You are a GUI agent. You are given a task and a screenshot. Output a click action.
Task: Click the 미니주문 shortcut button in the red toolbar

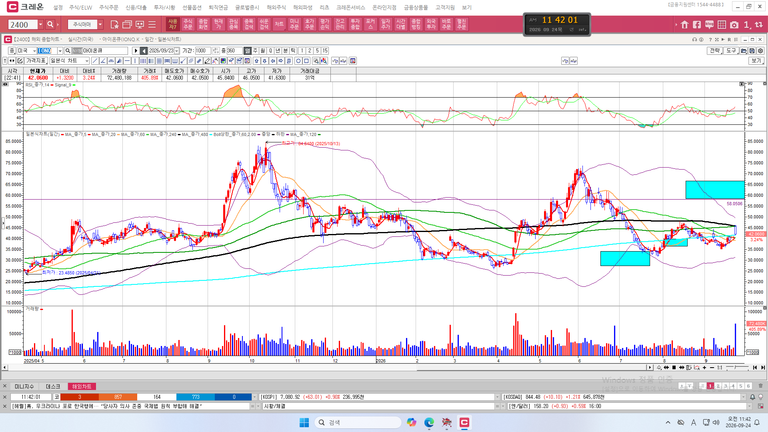294,24
